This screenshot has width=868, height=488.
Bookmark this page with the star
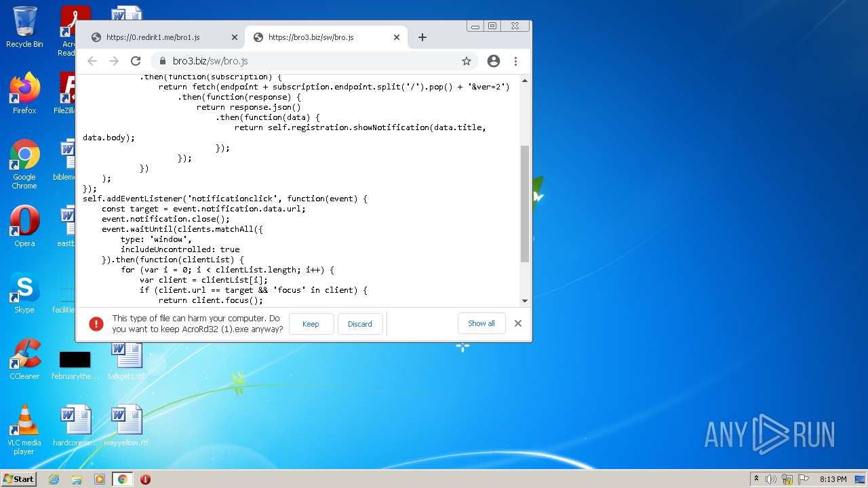tap(467, 61)
